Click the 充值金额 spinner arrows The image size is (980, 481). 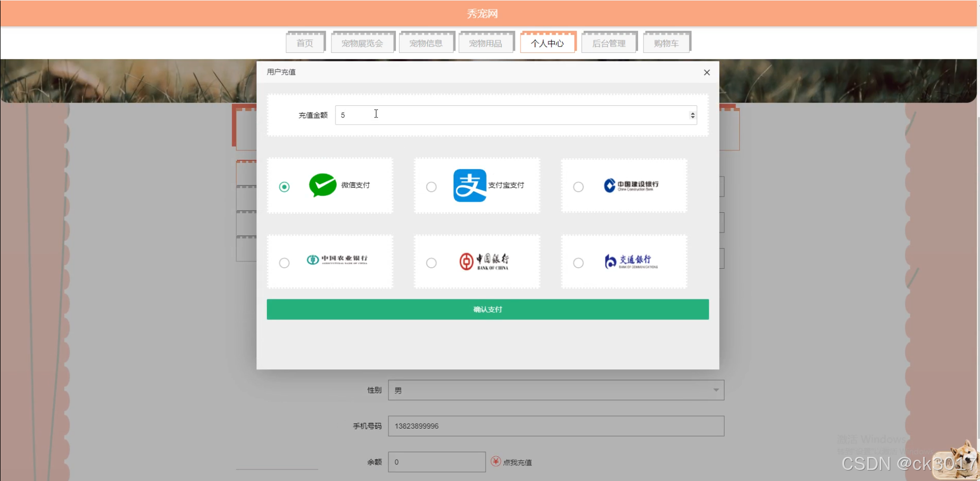click(x=693, y=115)
